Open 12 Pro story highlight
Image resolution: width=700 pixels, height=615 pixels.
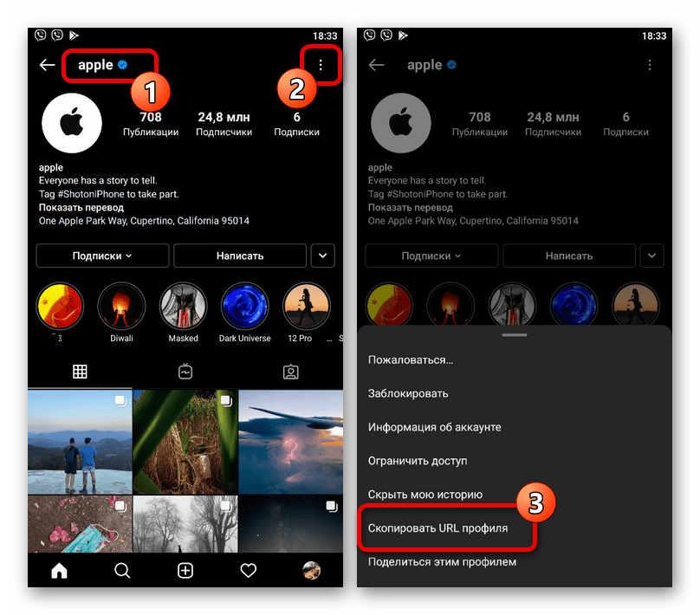coord(307,306)
